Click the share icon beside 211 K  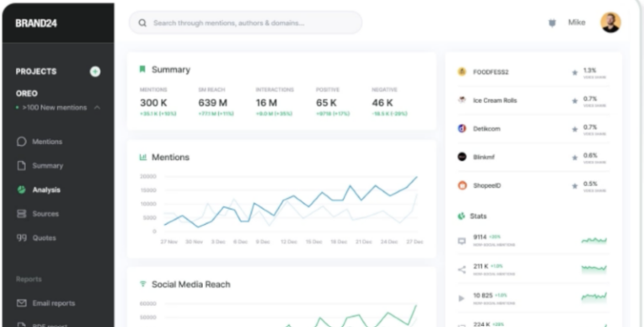[462, 269]
